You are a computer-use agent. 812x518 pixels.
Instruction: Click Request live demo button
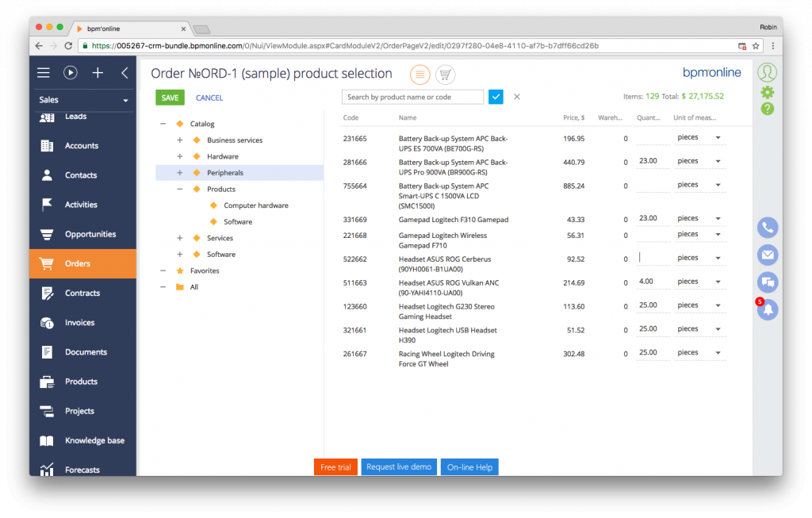[x=399, y=466]
